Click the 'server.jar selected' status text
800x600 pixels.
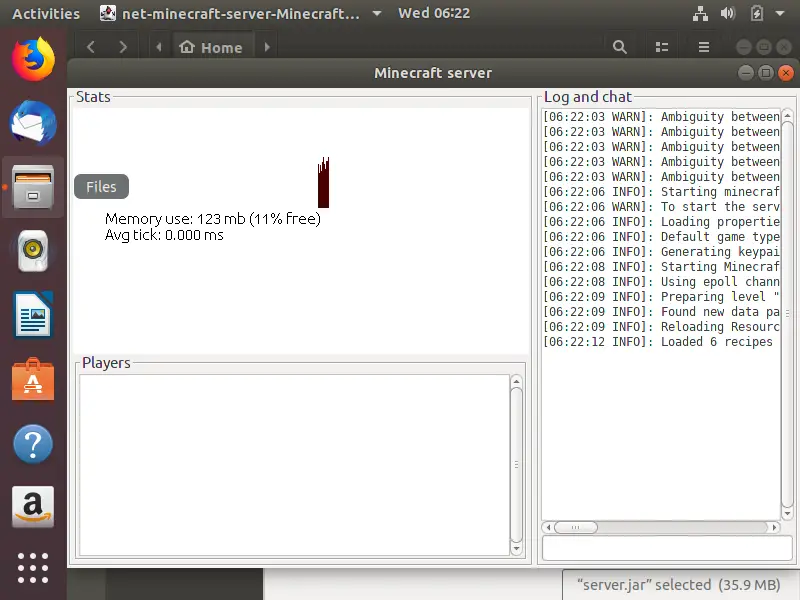coord(678,585)
